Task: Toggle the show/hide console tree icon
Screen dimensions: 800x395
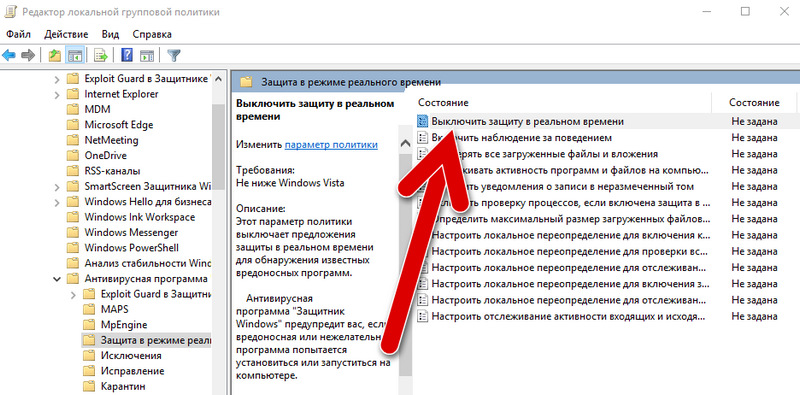Action: pyautogui.click(x=75, y=55)
